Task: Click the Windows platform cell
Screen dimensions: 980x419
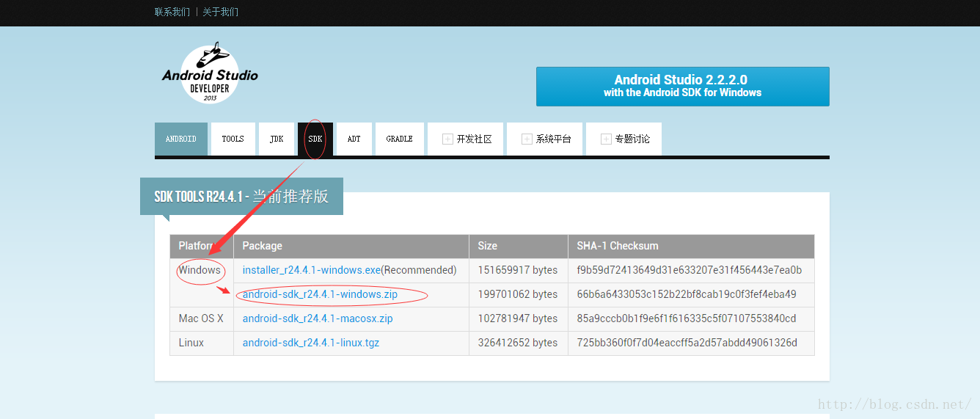Action: 202,283
